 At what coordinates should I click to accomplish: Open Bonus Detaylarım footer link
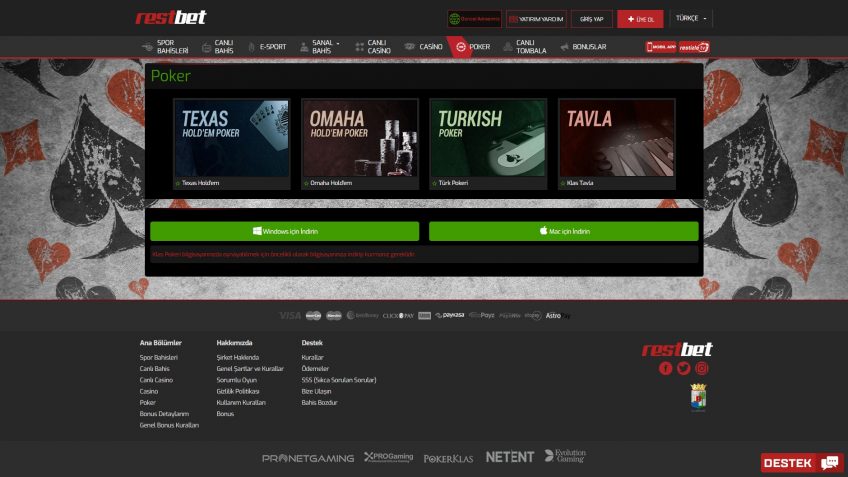164,414
